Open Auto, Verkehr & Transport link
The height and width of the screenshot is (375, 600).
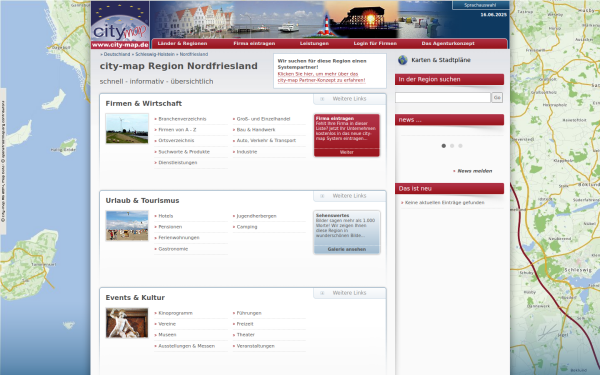(x=266, y=140)
